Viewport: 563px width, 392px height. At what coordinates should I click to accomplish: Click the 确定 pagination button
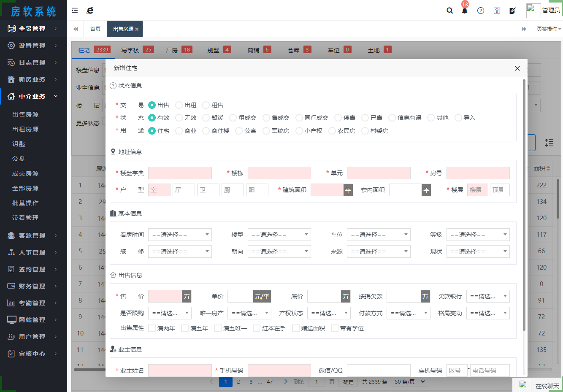[348, 382]
